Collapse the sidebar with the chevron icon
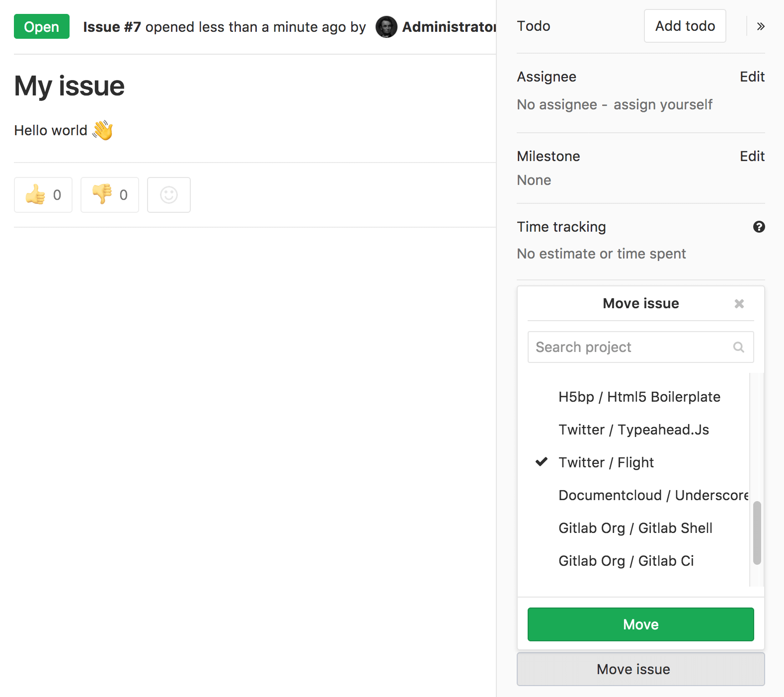This screenshot has width=784, height=697. pyautogui.click(x=760, y=26)
